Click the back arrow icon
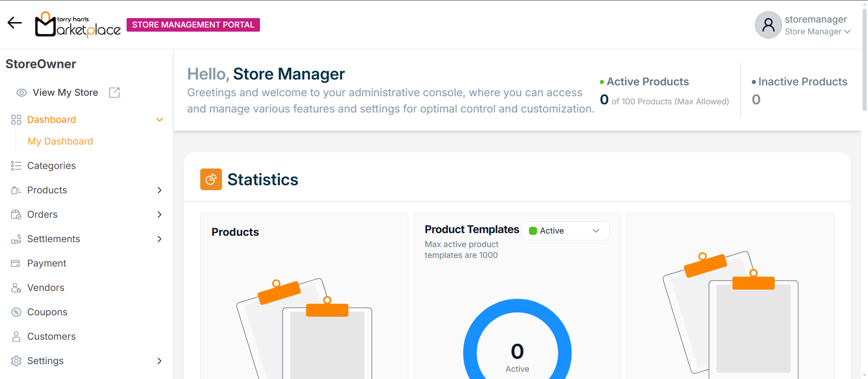Image resolution: width=868 pixels, height=379 pixels. [14, 23]
